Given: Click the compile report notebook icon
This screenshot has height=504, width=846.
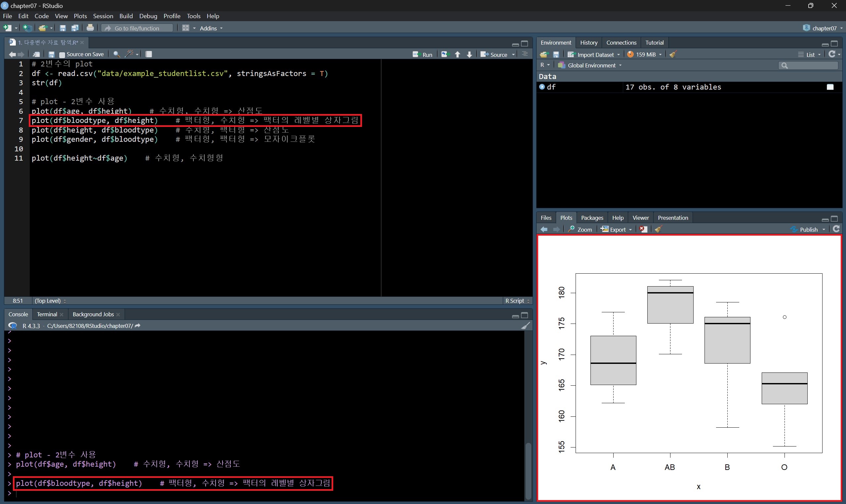Looking at the screenshot, I should (148, 54).
